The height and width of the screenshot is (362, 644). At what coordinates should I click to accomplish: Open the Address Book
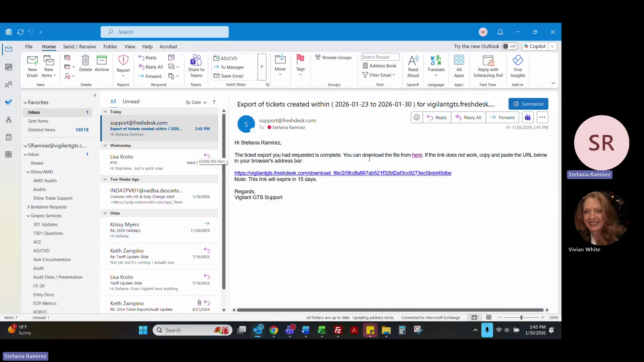point(380,66)
